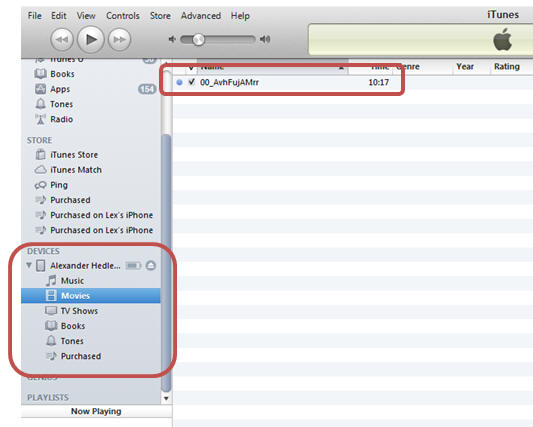This screenshot has height=427, width=533.
Task: Click the sidebar scrollbar thumb
Action: (x=166, y=263)
